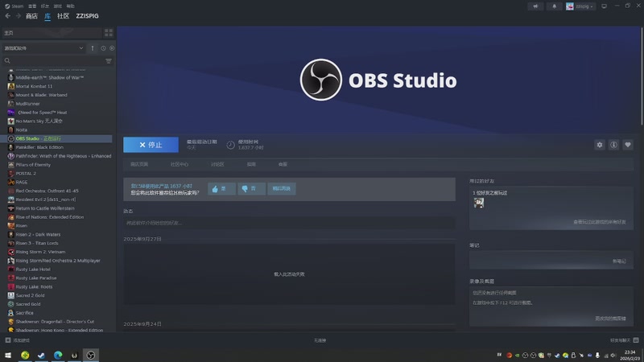Screen dimensions: 644x362
Task: Select Mortal Kombat 11 in the library list
Action: [34, 86]
